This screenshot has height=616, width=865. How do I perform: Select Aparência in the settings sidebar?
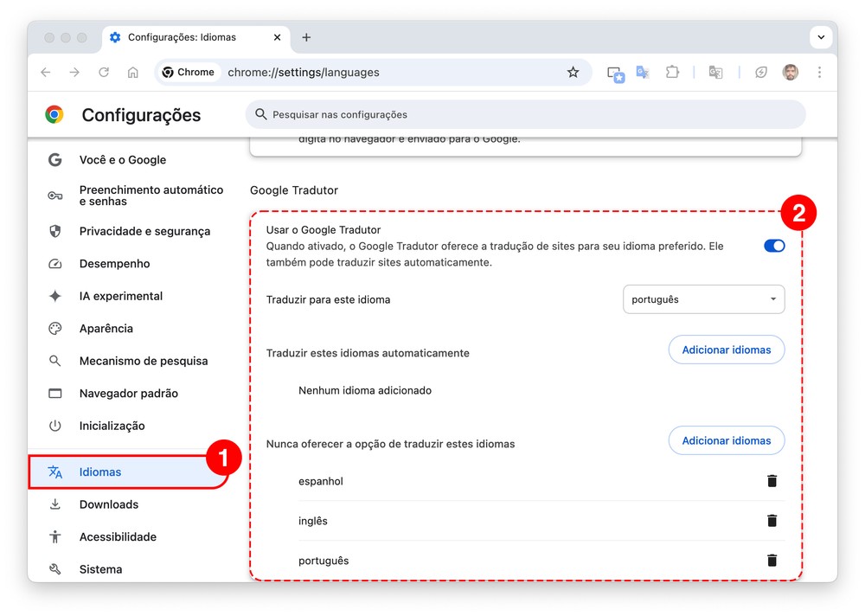(x=106, y=329)
